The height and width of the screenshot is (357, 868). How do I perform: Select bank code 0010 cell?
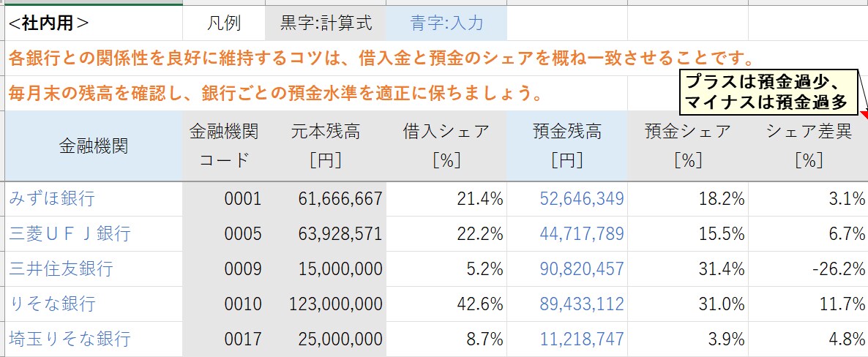click(224, 304)
